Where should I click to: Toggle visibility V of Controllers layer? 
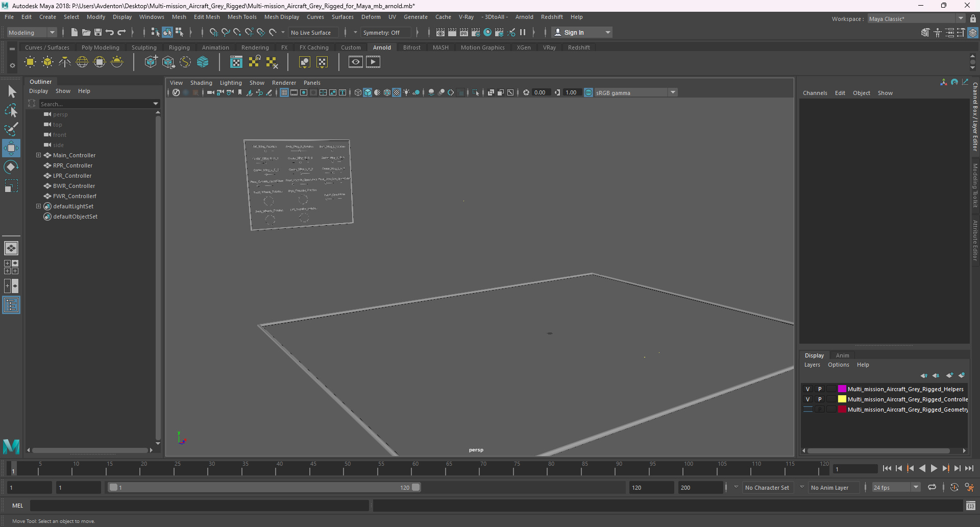[x=808, y=399]
